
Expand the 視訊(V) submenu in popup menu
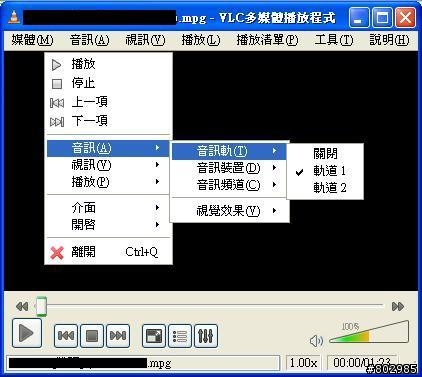pos(108,165)
